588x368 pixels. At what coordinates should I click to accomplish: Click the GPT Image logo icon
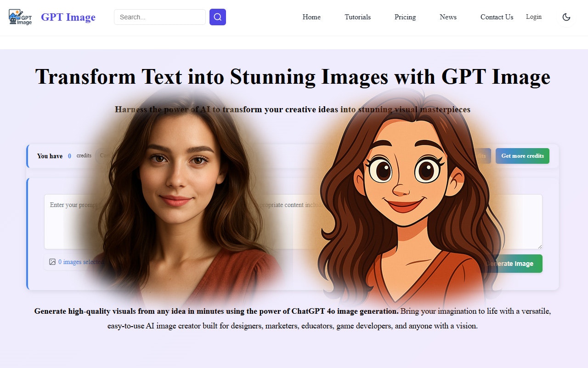pos(20,17)
